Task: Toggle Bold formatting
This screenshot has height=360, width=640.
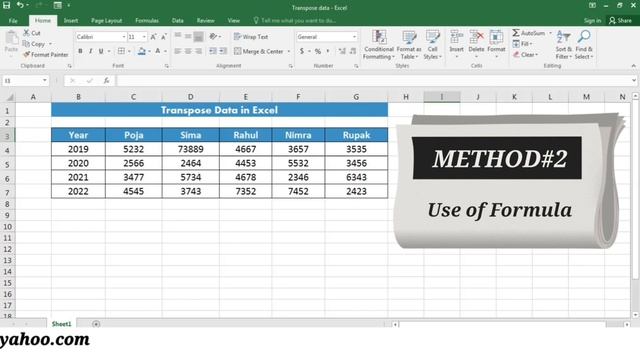Action: tap(80, 51)
